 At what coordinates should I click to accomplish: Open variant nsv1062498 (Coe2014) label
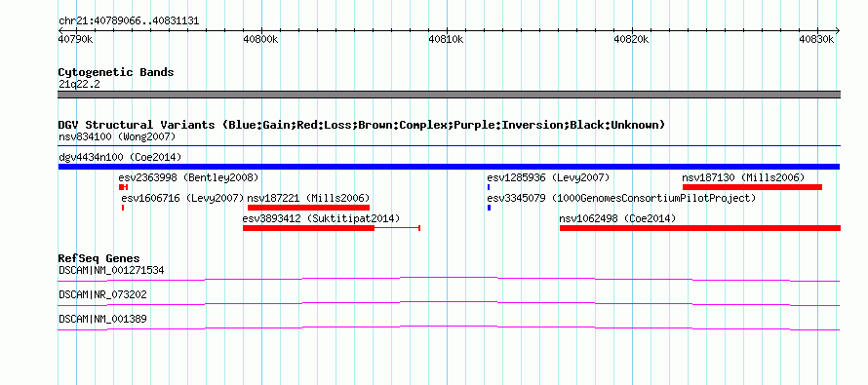(617, 218)
